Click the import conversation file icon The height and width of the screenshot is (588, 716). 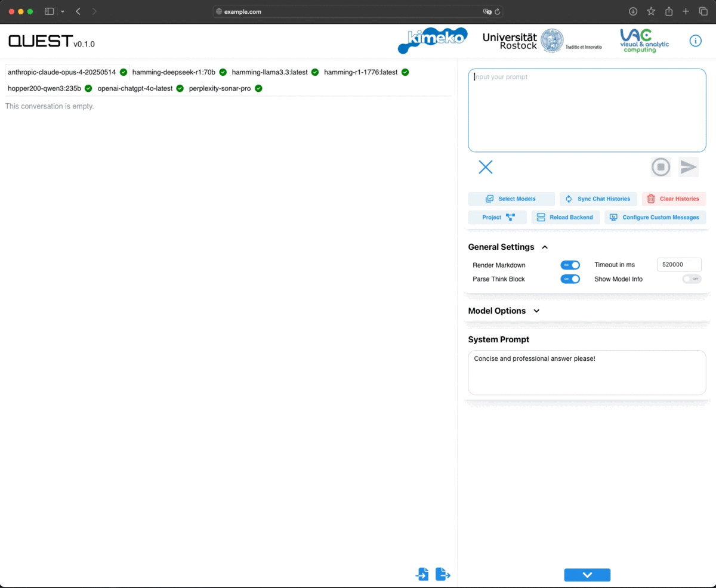click(422, 574)
